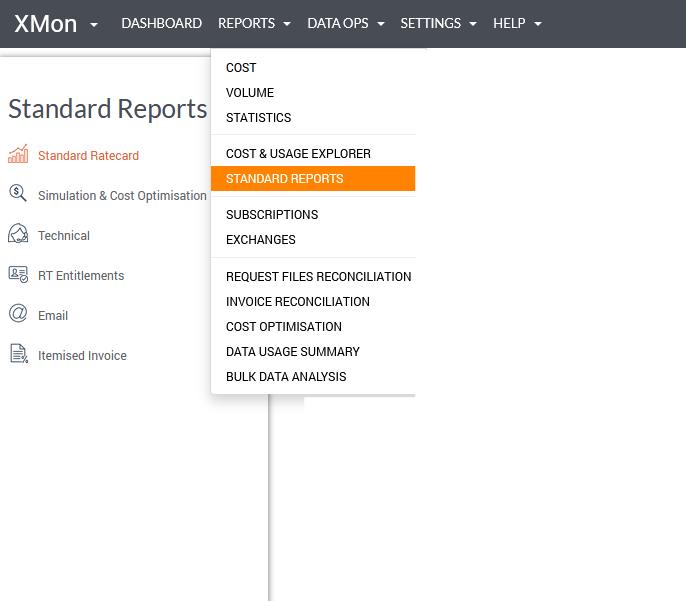
Task: Click the Standard Ratecard chart icon
Action: 18,155
